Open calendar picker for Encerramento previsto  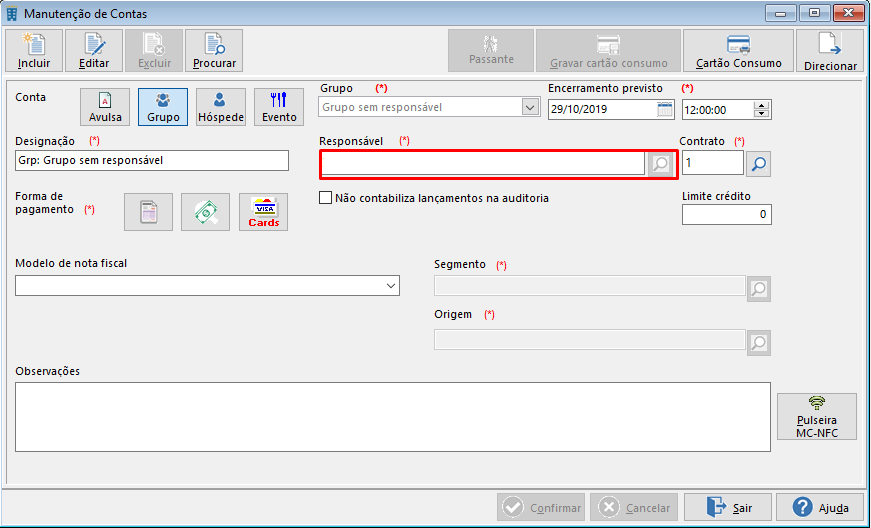[664, 109]
